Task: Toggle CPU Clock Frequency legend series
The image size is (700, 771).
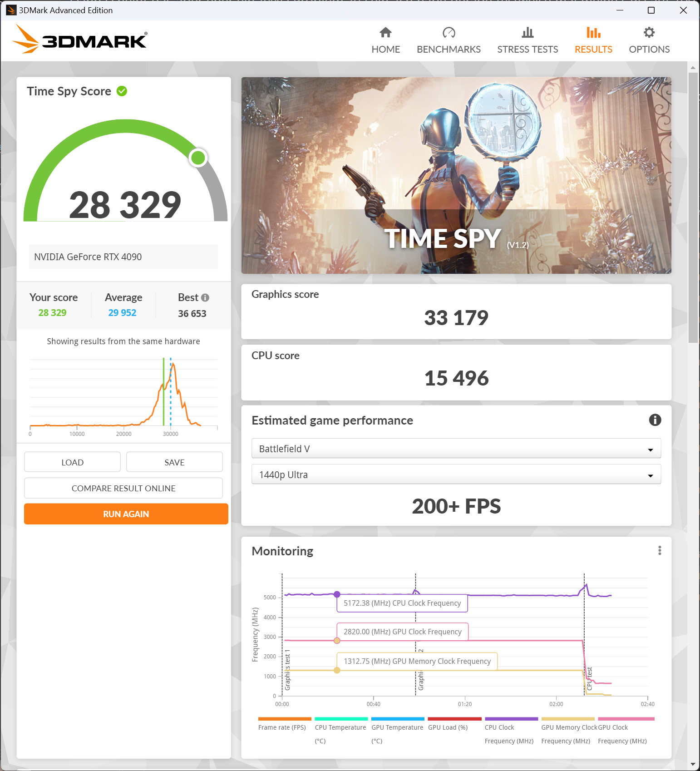Action: pos(511,731)
